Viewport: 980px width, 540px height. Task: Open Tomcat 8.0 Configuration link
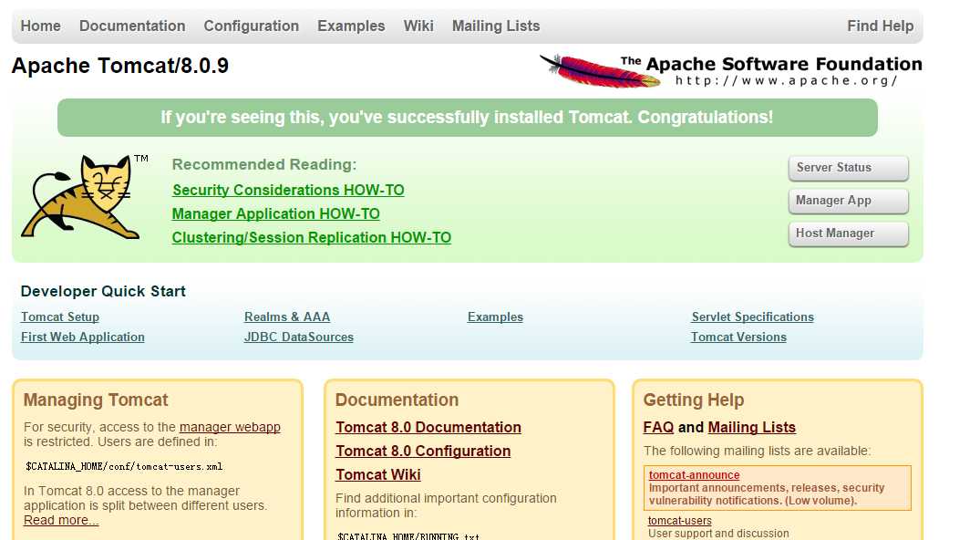[x=423, y=452]
